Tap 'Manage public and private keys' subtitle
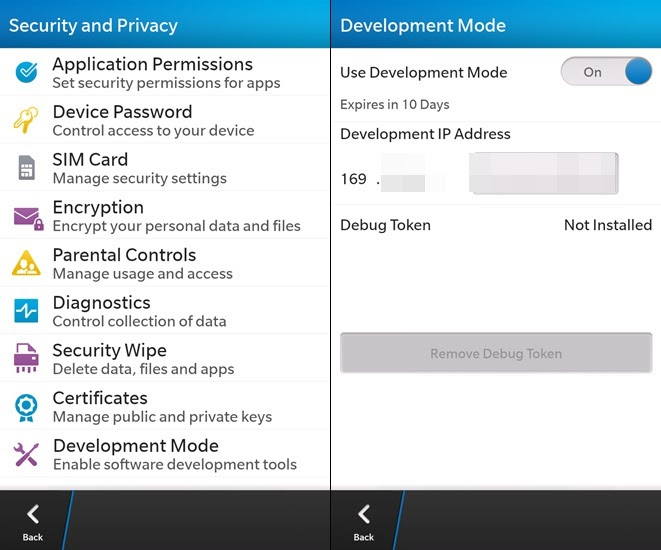The width and height of the screenshot is (661, 550). pyautogui.click(x=162, y=417)
